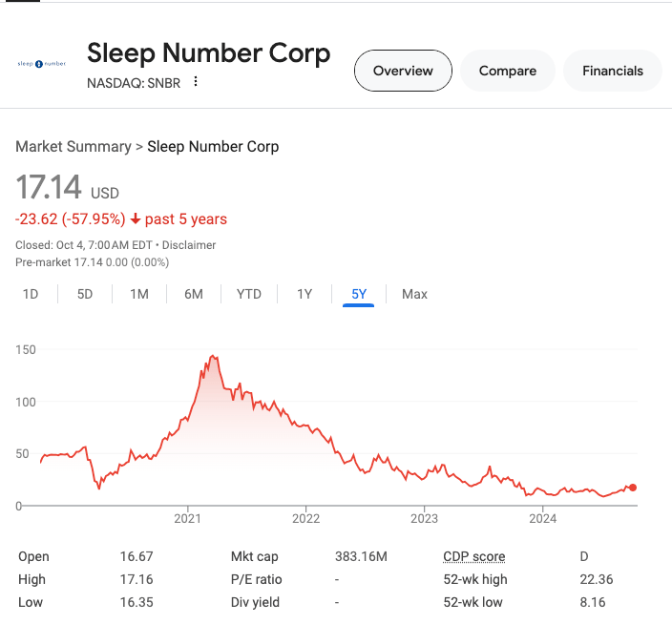Viewport: 672px width, 624px height.
Task: Click the red chart endpoint dot
Action: (632, 488)
